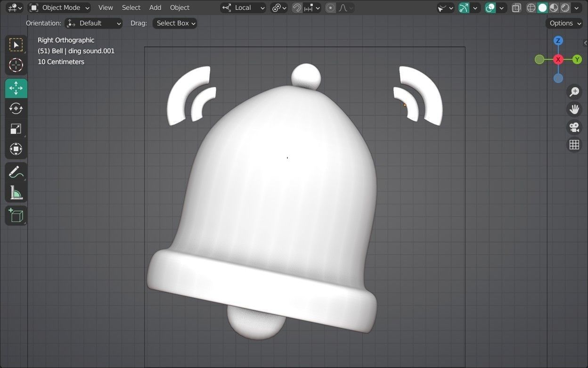Switch to rendered shading
Image resolution: width=588 pixels, height=368 pixels.
click(x=565, y=8)
